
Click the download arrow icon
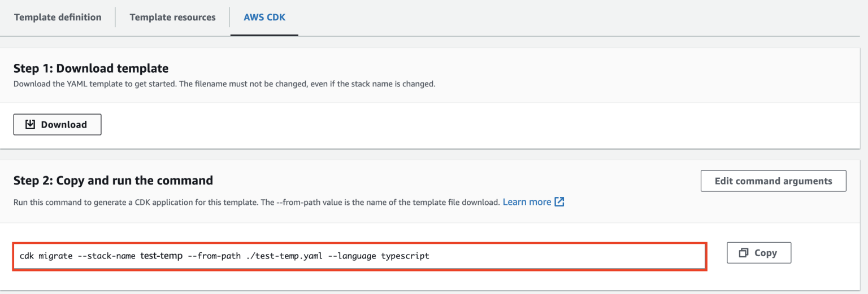(31, 125)
